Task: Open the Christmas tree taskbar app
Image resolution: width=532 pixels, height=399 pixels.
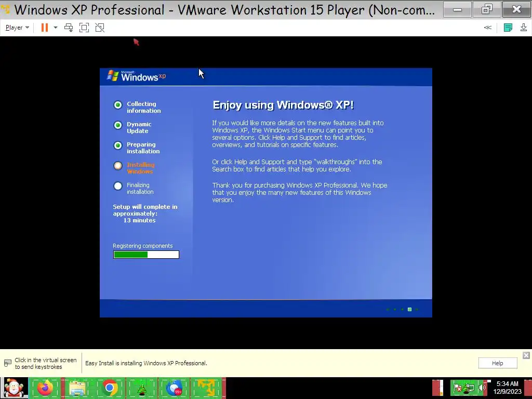Action: pos(141,388)
